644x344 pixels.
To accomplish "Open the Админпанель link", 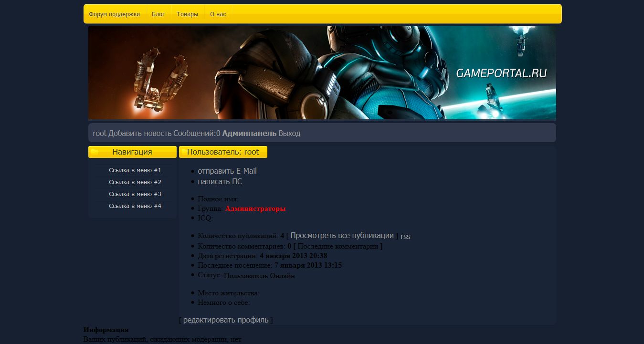I will 249,134.
